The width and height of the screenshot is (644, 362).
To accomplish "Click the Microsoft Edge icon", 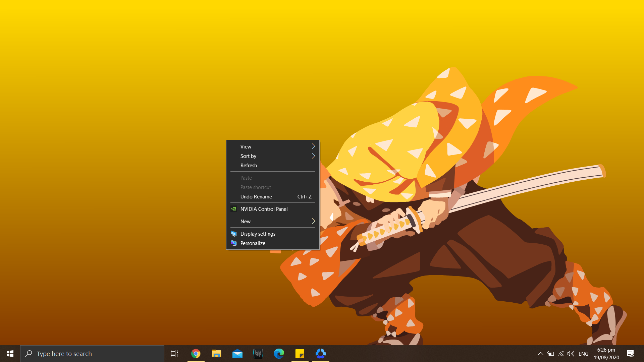I will coord(279,353).
